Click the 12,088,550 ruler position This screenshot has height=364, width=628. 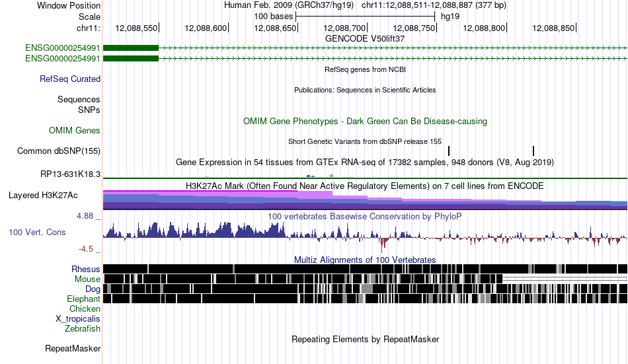pyautogui.click(x=137, y=28)
